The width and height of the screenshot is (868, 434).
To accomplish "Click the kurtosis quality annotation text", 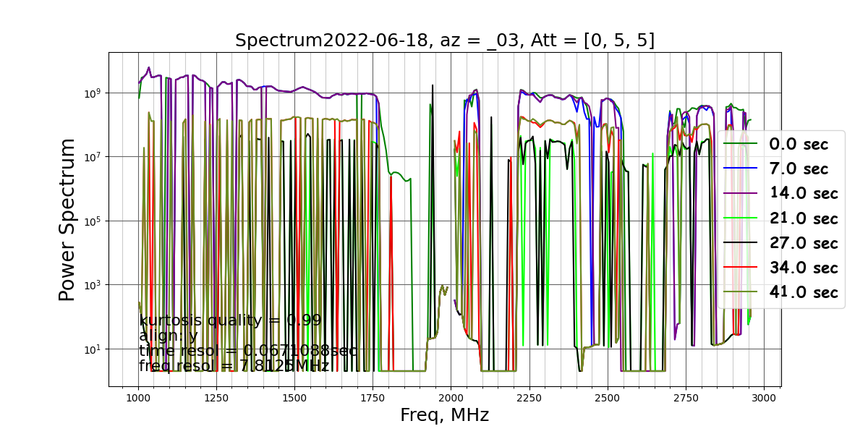I will click(x=230, y=320).
